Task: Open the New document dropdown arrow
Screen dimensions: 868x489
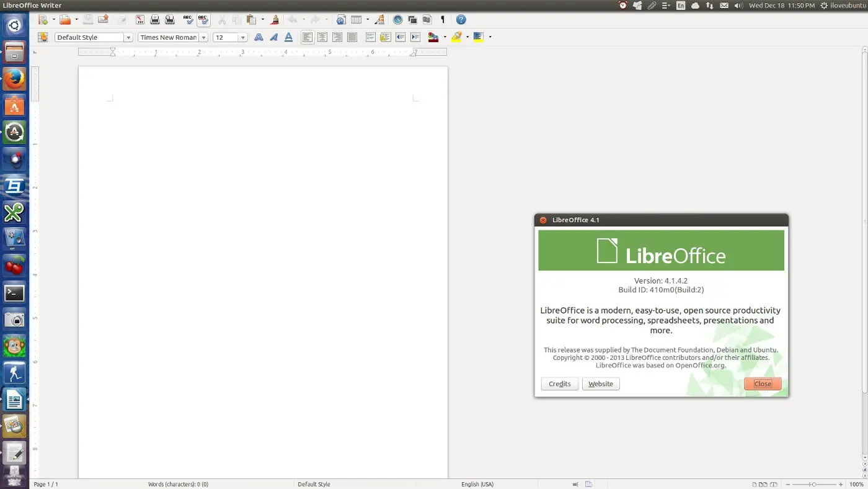Action: (54, 20)
